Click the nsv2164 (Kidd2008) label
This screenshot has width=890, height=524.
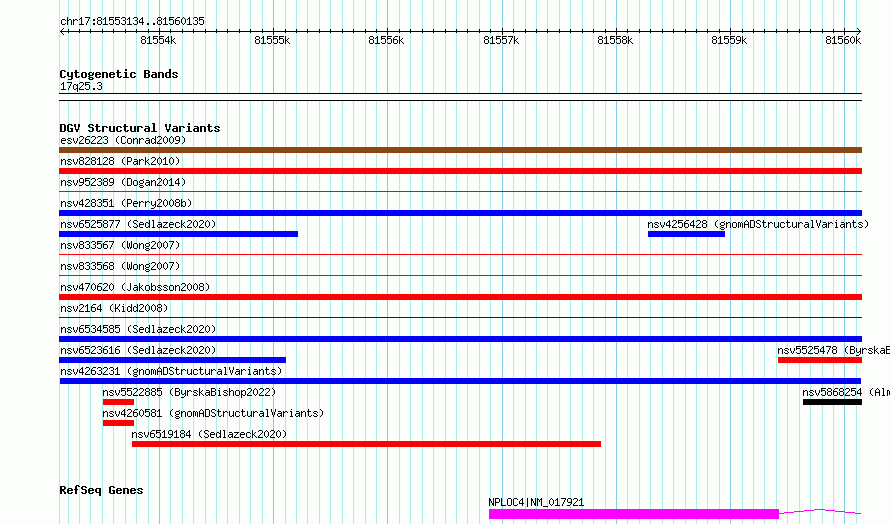pos(114,308)
